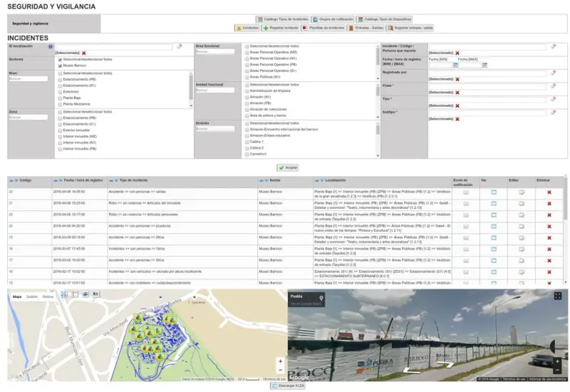Expand Unidad funcional list down arrow
Viewport: 570px width, 392px height.
click(378, 117)
